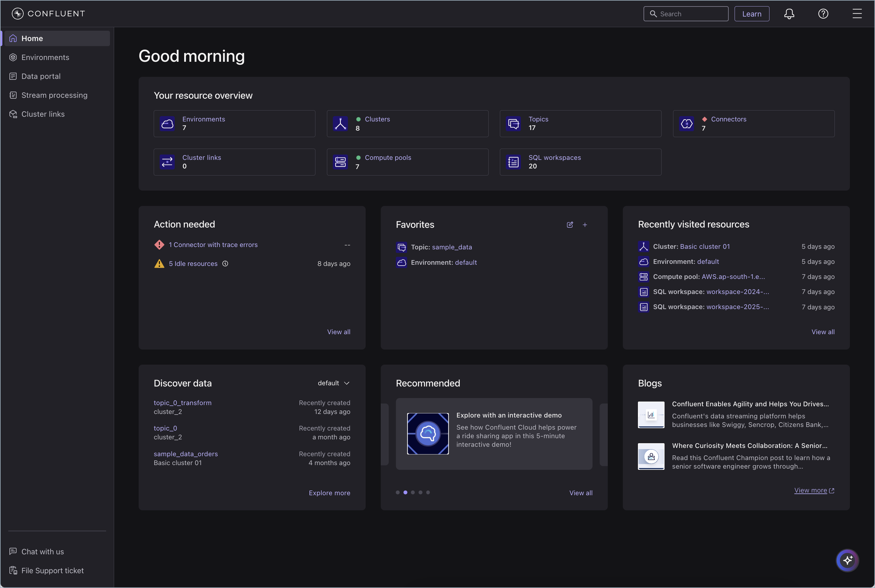Open the notifications bell icon
This screenshot has height=588, width=875.
789,14
